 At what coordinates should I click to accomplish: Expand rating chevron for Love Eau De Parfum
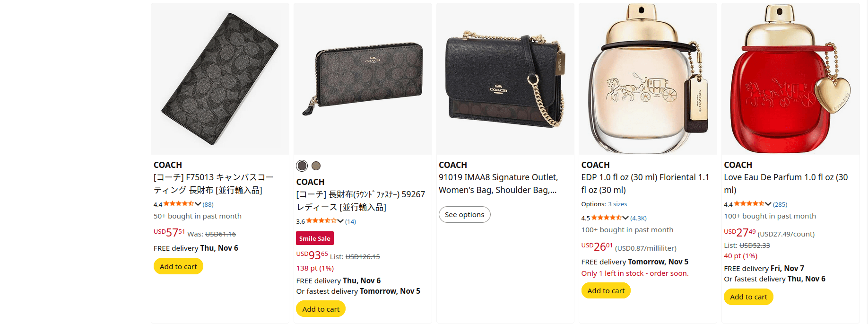[768, 204]
